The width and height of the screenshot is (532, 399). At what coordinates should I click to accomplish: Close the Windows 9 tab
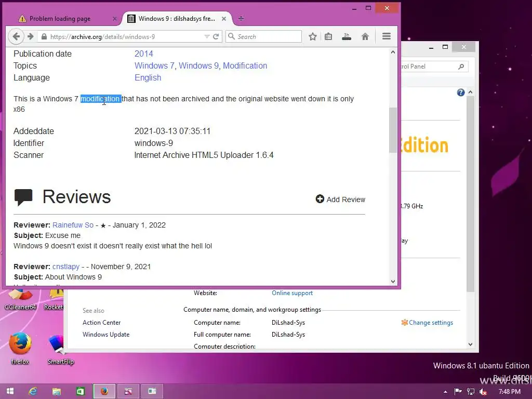224,19
